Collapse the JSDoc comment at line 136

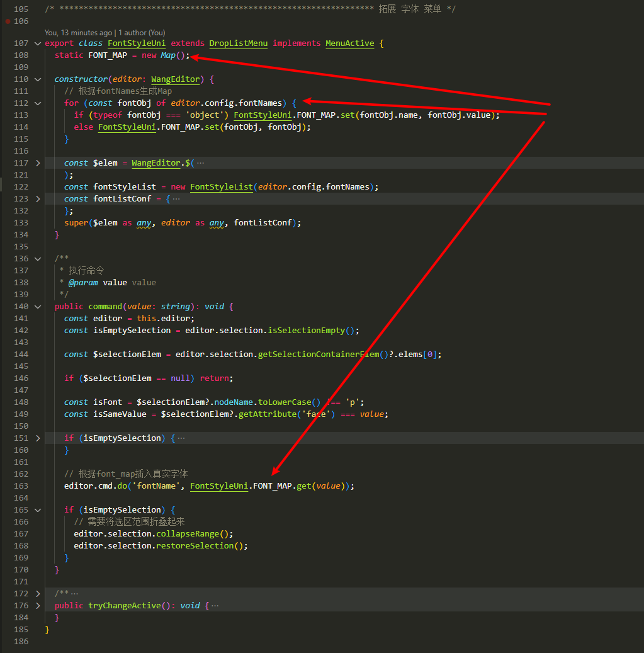point(38,259)
